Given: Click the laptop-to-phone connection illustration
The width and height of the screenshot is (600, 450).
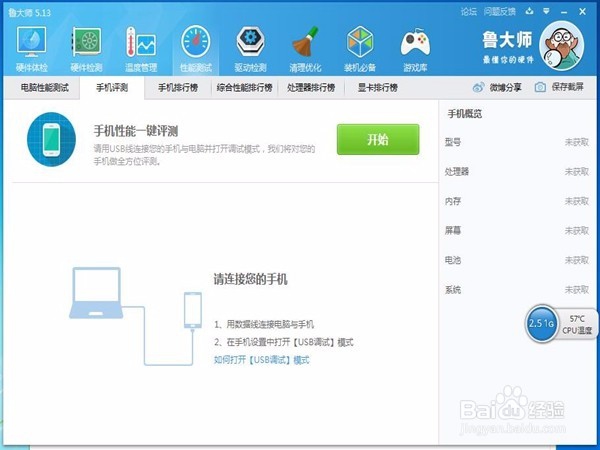Looking at the screenshot, I should click(135, 316).
